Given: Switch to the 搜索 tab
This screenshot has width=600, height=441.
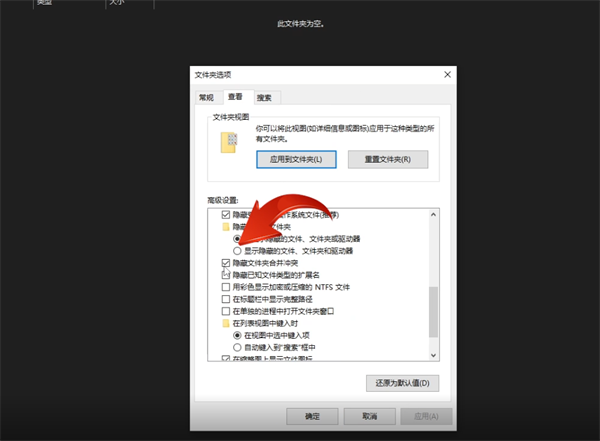Looking at the screenshot, I should [264, 97].
